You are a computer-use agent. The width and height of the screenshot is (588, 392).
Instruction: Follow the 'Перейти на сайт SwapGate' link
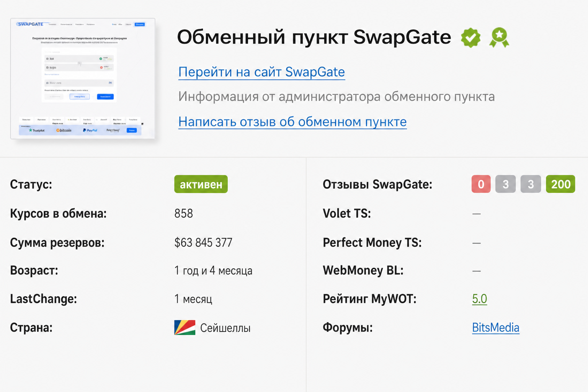[x=261, y=72]
